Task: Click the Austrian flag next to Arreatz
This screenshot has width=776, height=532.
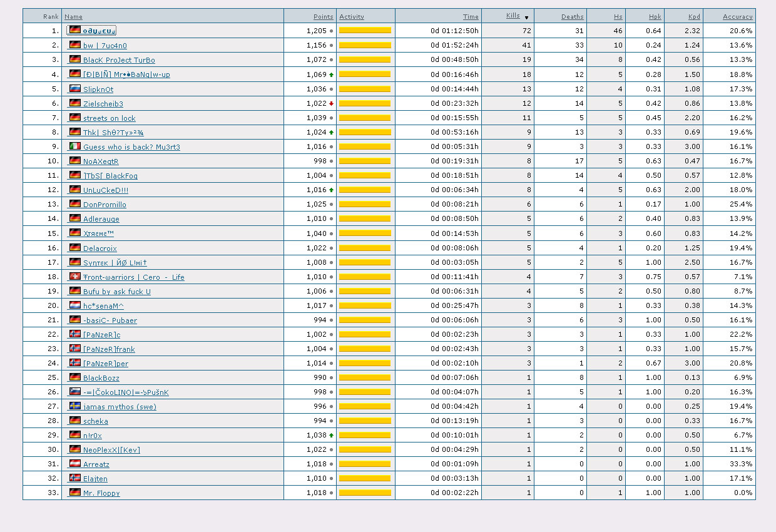Action: (x=74, y=464)
